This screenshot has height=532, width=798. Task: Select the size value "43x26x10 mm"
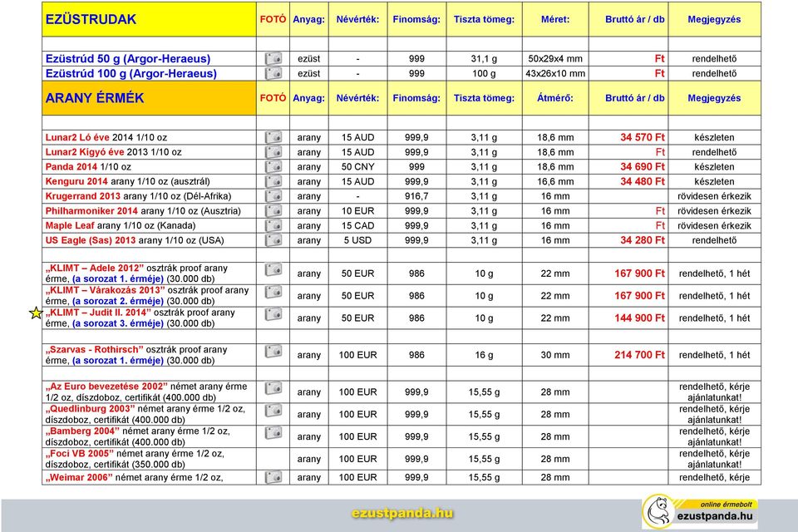tap(555, 73)
